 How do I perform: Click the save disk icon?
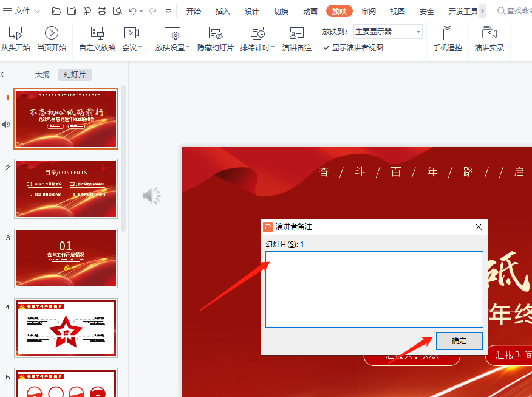click(72, 11)
